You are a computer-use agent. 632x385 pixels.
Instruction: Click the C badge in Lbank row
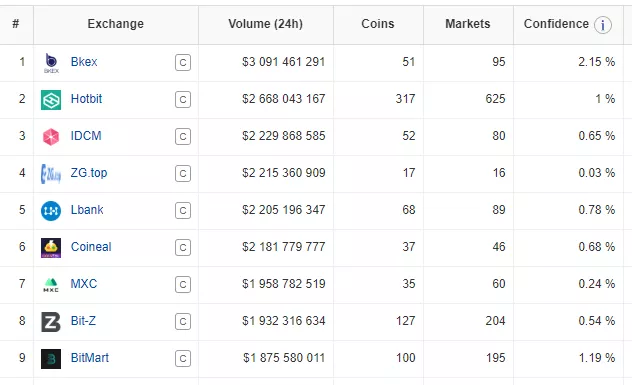[x=183, y=211]
